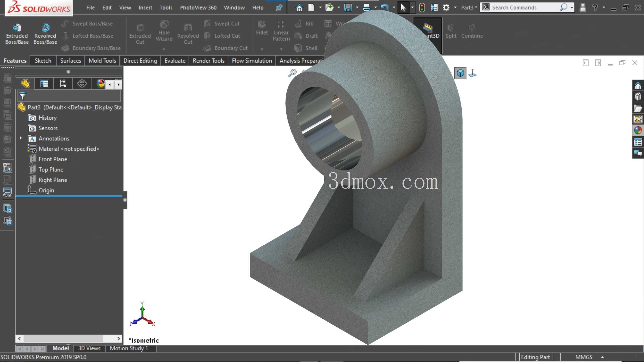Expand the Undo dropdown arrow
644x362 pixels.
[x=394, y=8]
